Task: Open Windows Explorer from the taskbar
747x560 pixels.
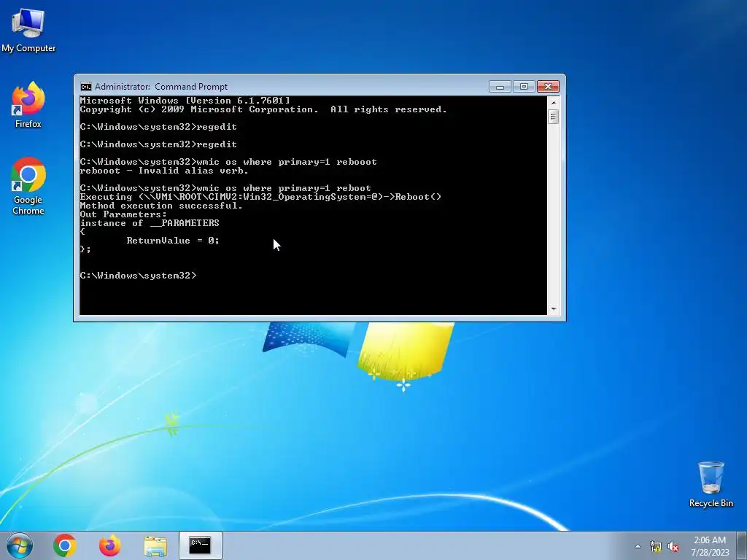Action: pos(155,545)
